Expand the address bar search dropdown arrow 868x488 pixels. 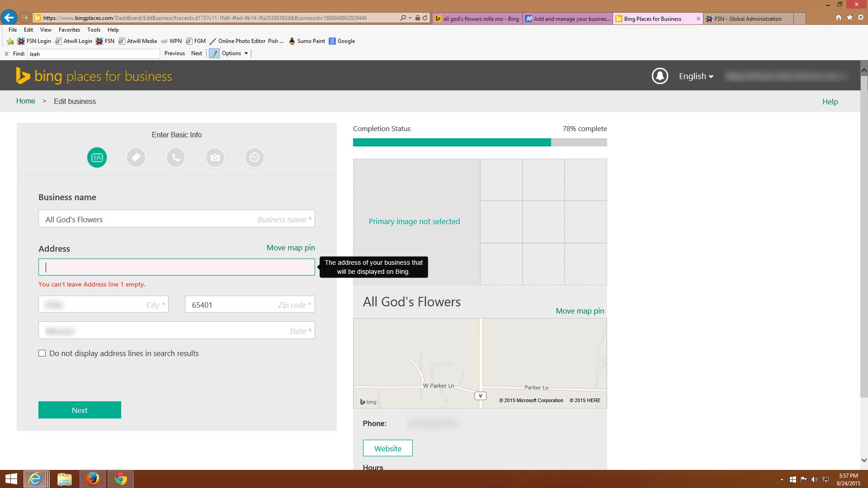click(x=410, y=18)
